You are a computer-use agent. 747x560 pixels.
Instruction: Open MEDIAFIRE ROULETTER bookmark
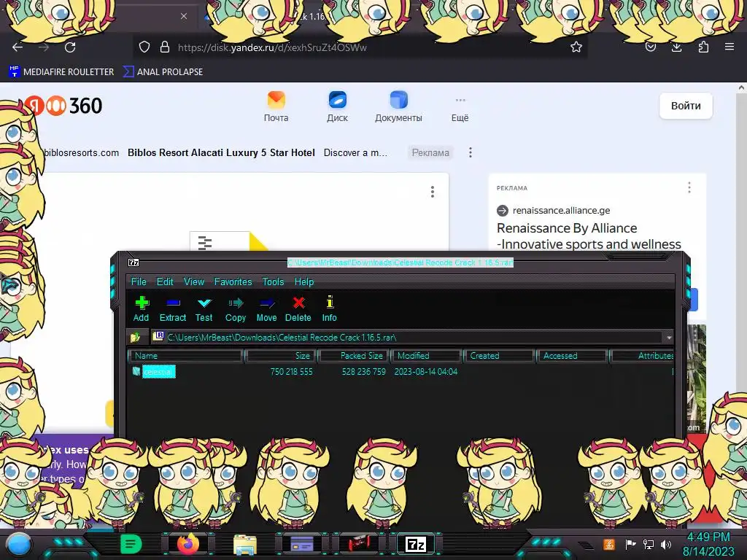click(61, 72)
